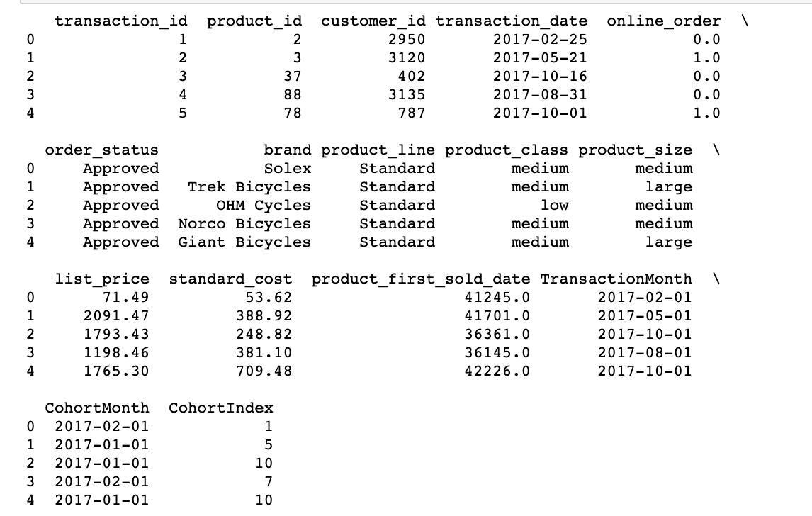Click the brand column header

pyautogui.click(x=288, y=150)
